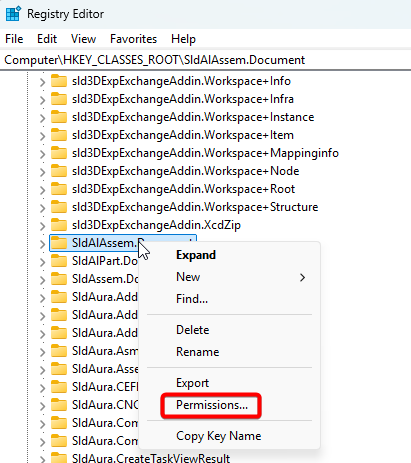411x463 pixels.
Task: Select sld3DExpExchangeAddin.XcdZip key
Action: (156, 225)
